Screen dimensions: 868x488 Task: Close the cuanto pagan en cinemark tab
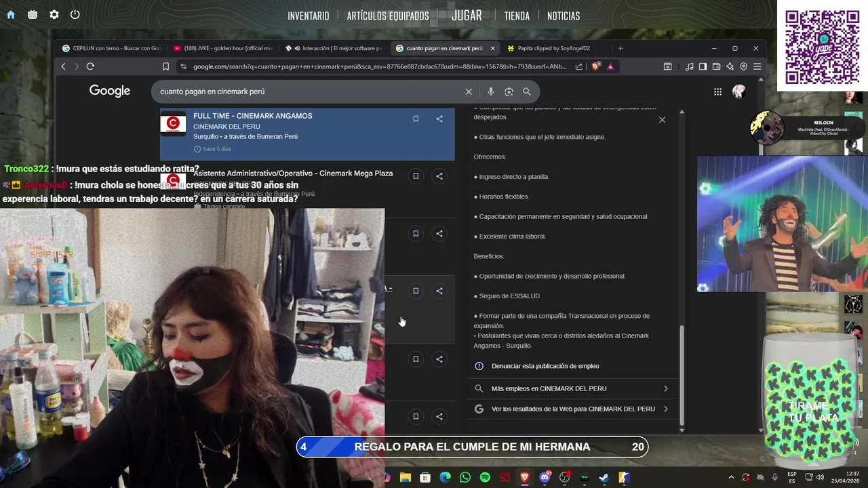click(x=492, y=48)
